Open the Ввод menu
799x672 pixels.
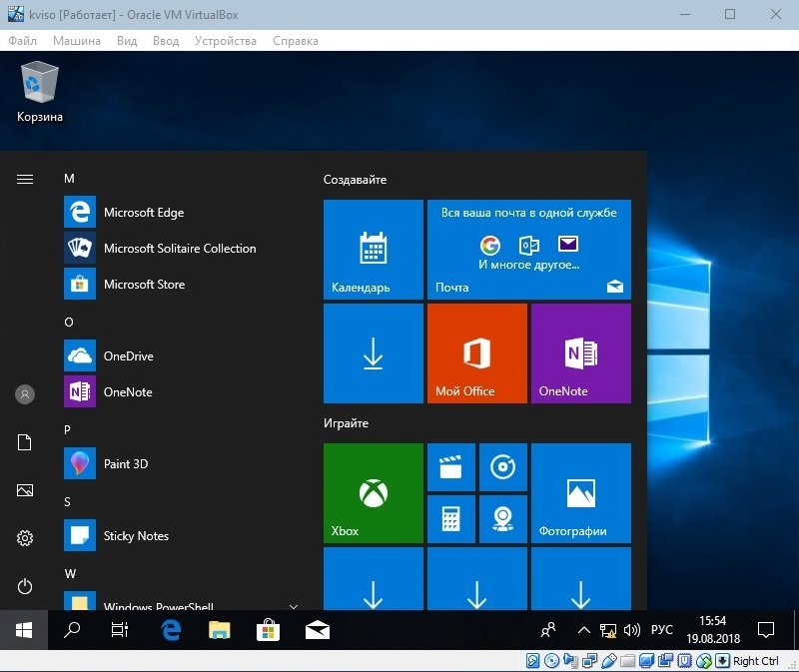(x=166, y=41)
